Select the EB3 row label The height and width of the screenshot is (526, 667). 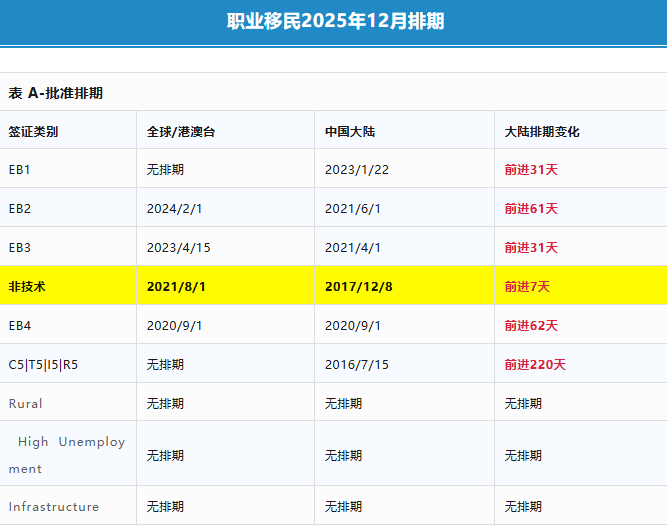coord(20,248)
